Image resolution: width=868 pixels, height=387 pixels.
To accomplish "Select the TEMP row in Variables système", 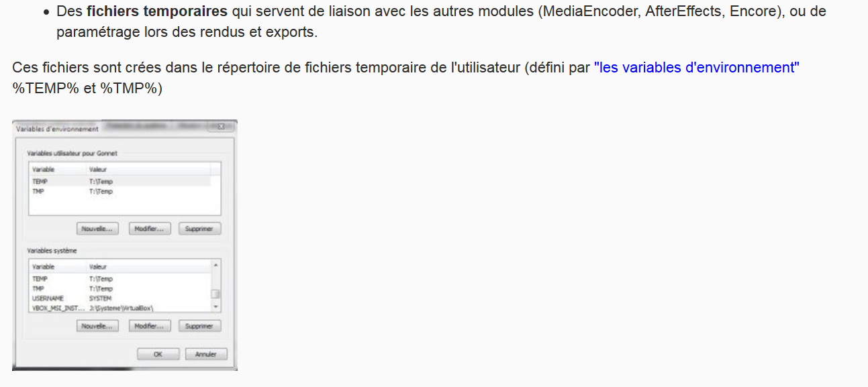I will [120, 278].
